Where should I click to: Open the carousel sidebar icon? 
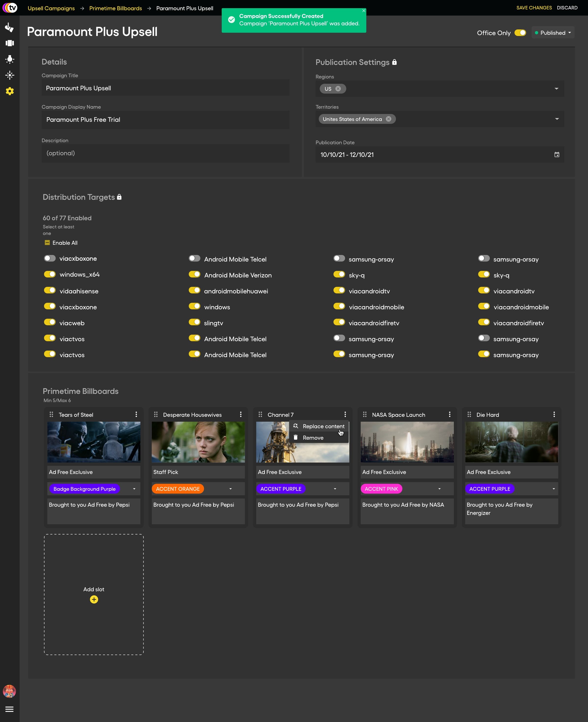pos(10,43)
